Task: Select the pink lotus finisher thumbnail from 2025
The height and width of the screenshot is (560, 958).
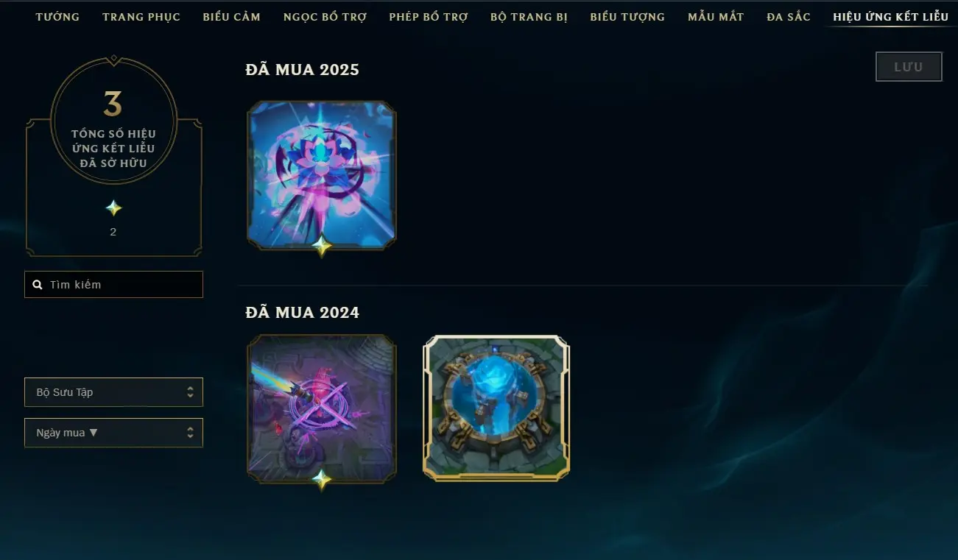Action: 322,175
